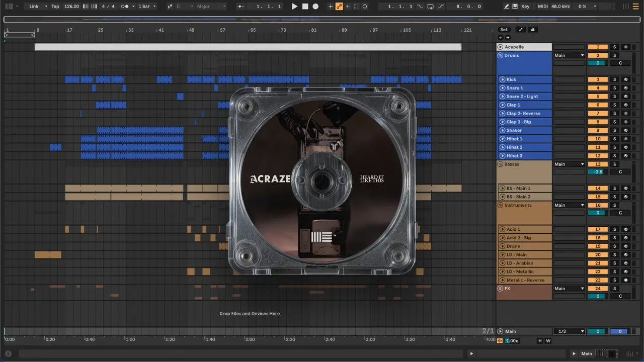Select the Hihat 2 track name
Screen dimensions: 644x362
[x=514, y=147]
